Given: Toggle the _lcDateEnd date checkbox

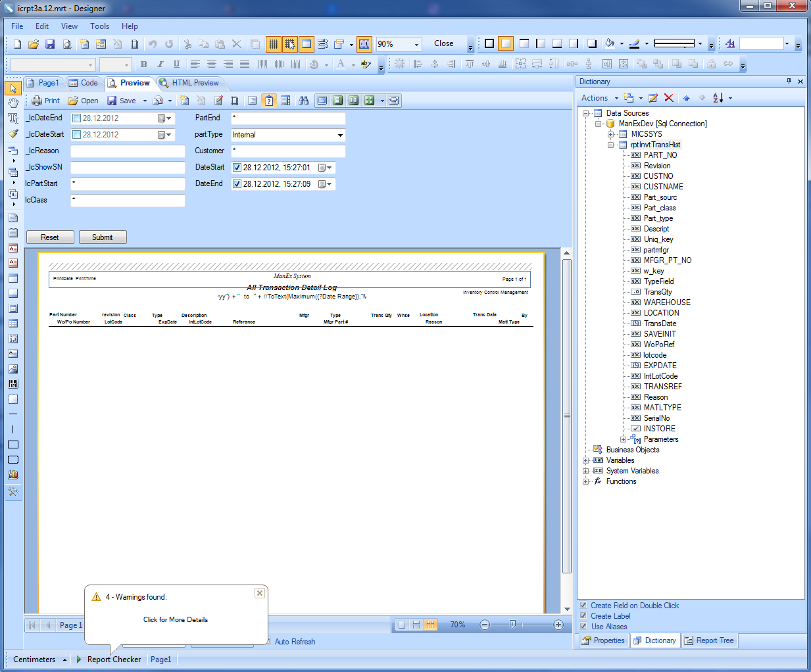Looking at the screenshot, I should (76, 118).
